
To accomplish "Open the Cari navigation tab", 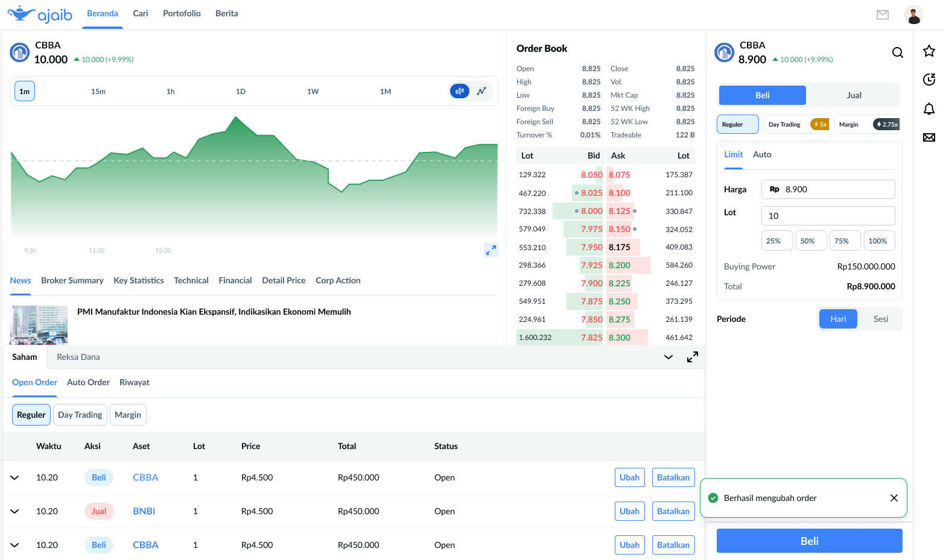I will [x=141, y=13].
